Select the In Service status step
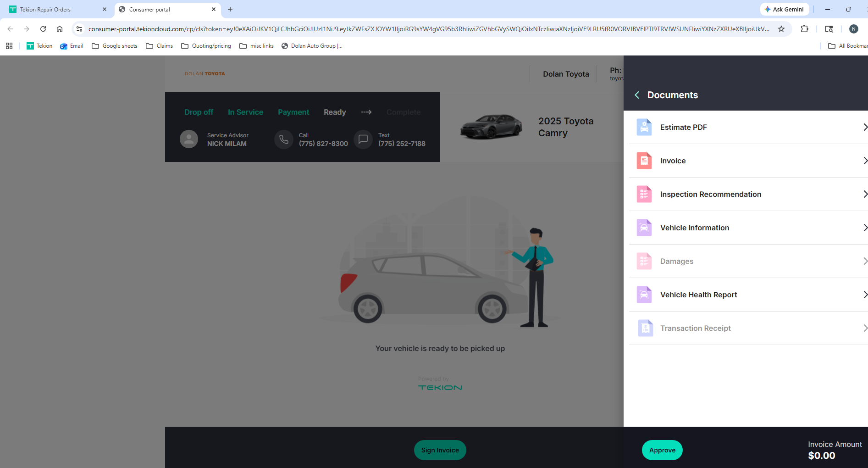This screenshot has width=868, height=468. click(245, 112)
